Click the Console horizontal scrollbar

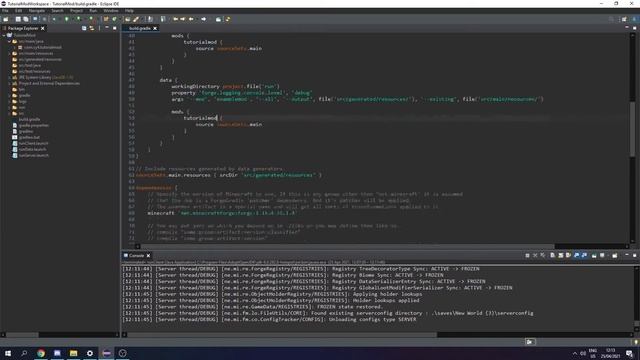click(x=282, y=335)
